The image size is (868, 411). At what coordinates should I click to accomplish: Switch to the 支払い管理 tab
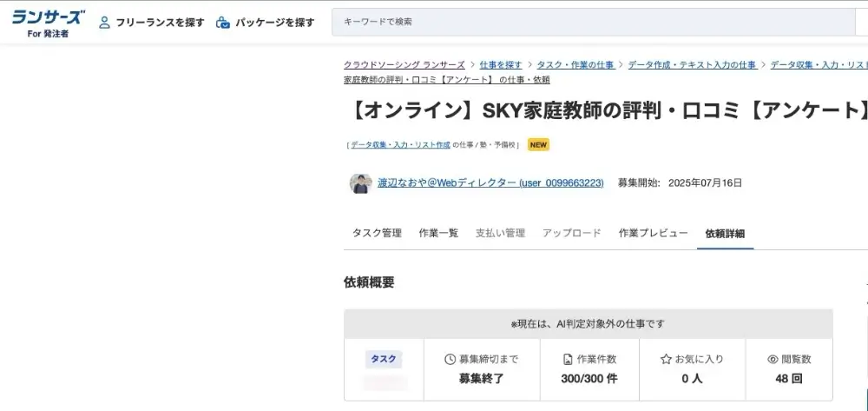pyautogui.click(x=501, y=233)
